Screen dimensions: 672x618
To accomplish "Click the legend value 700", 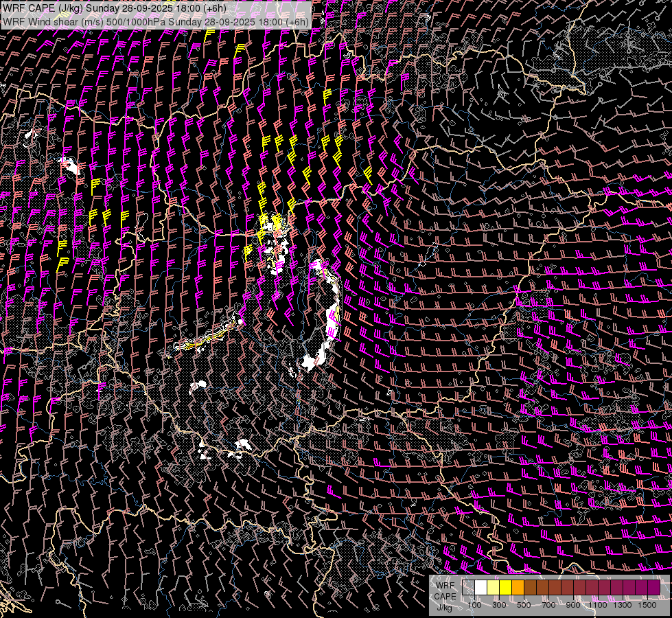I will [548, 605].
